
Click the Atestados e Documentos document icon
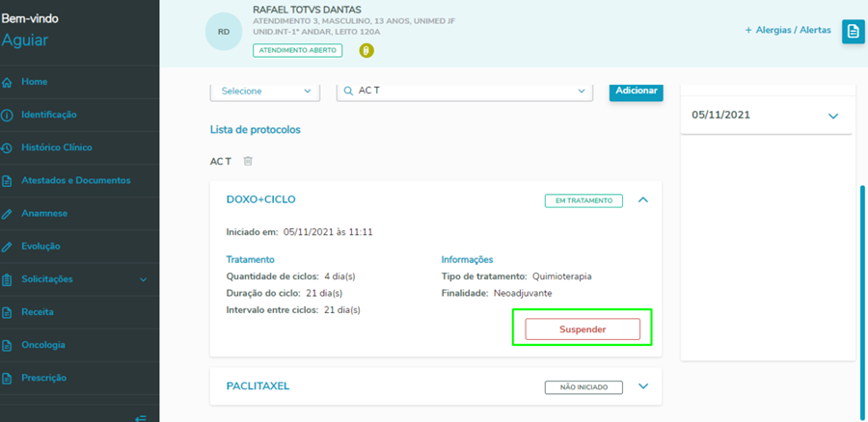(7, 181)
